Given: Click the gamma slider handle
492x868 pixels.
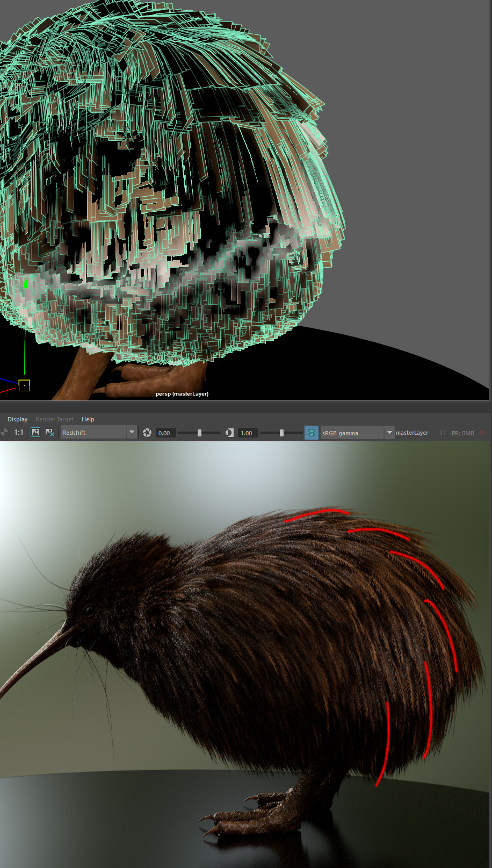Looking at the screenshot, I should pos(281,433).
